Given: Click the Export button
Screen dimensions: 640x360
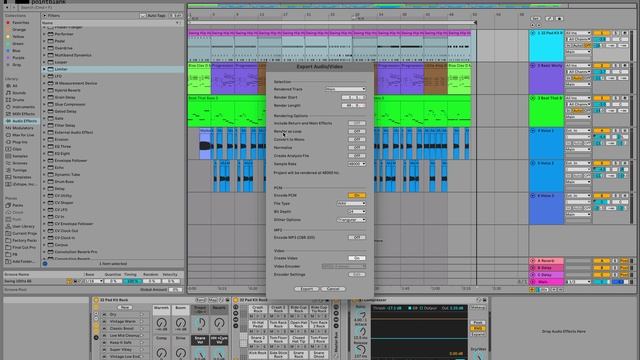Looking at the screenshot, I should pos(307,289).
